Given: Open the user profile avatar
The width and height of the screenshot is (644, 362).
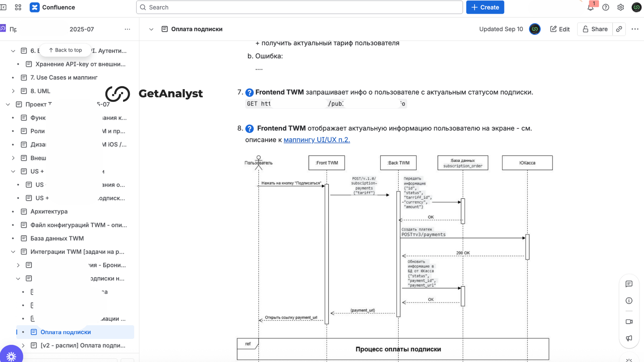Looking at the screenshot, I should click(x=636, y=7).
